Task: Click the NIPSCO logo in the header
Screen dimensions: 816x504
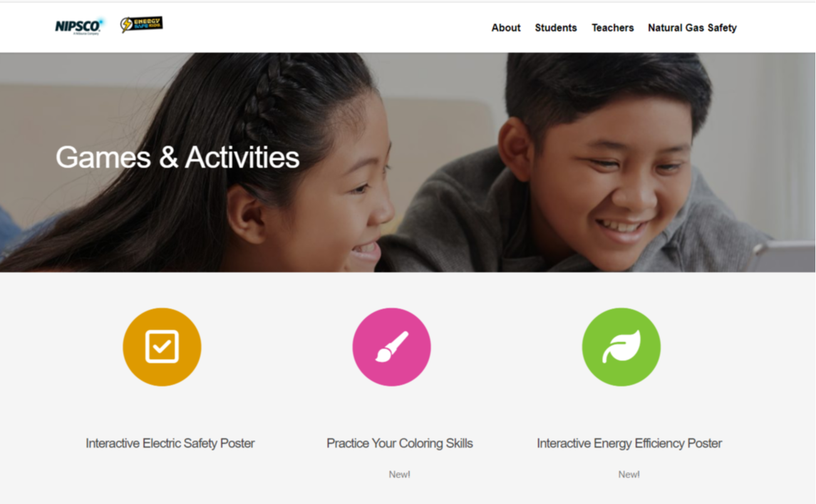Action: pos(78,26)
